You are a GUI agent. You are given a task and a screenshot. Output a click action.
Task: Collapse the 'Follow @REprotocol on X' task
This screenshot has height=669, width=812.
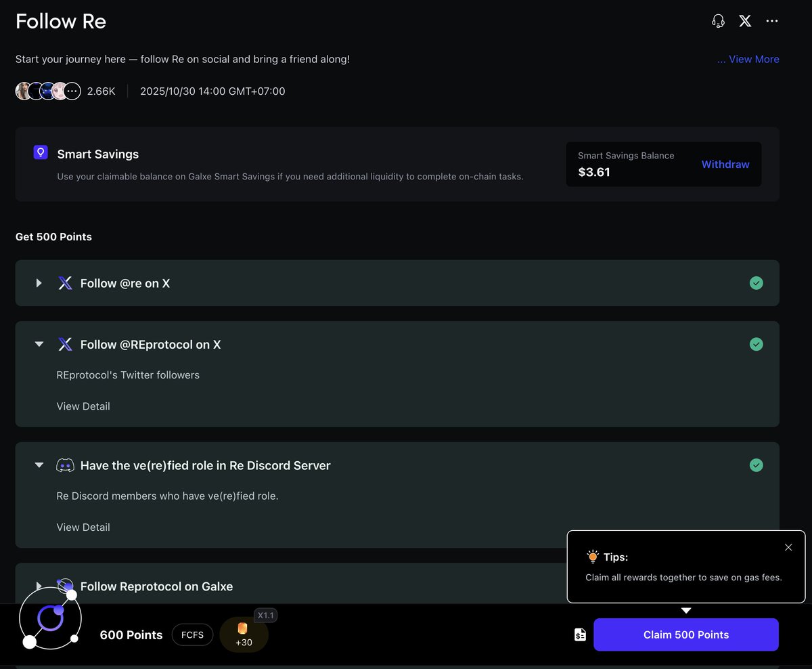click(39, 344)
